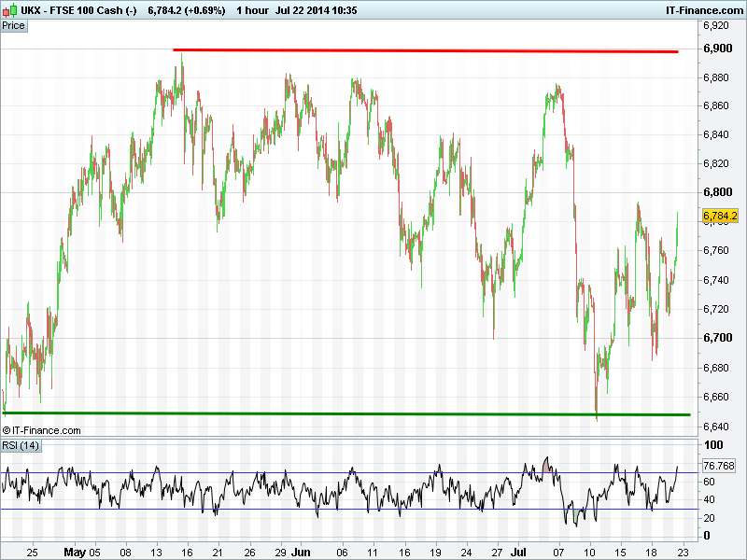Click the Price panel label
747x560 pixels.
click(x=13, y=26)
